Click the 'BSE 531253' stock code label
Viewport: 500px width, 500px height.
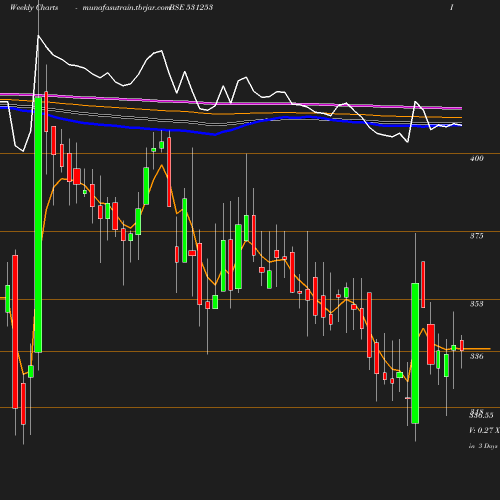click(x=192, y=8)
